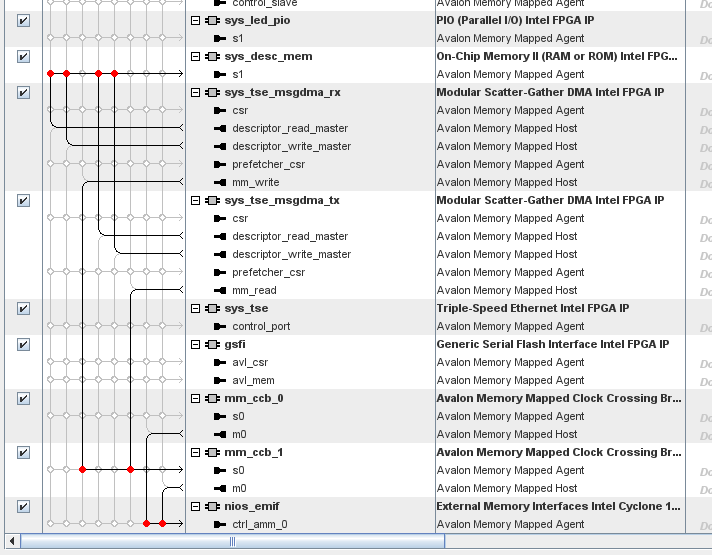The image size is (712, 555).
Task: Click the host icon beside mm_ccb_0 m0
Action: pyautogui.click(x=220, y=435)
